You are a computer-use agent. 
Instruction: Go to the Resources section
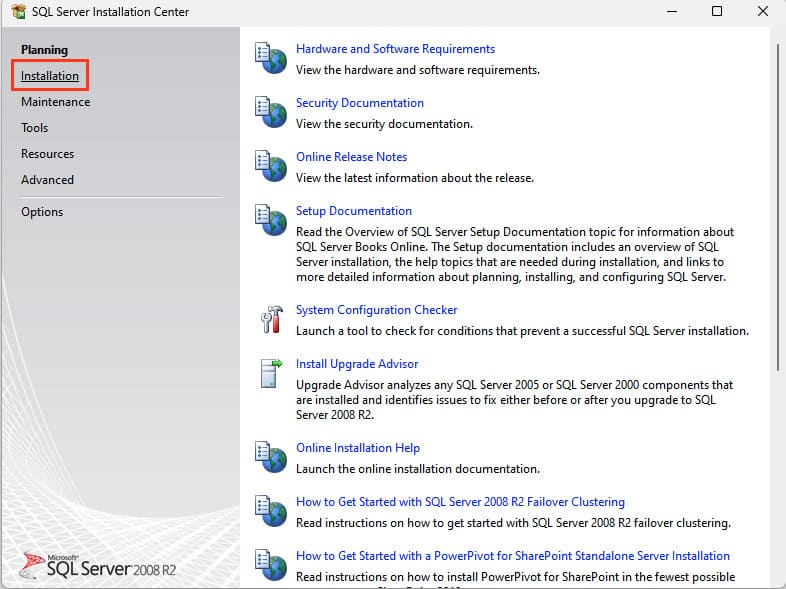(48, 154)
